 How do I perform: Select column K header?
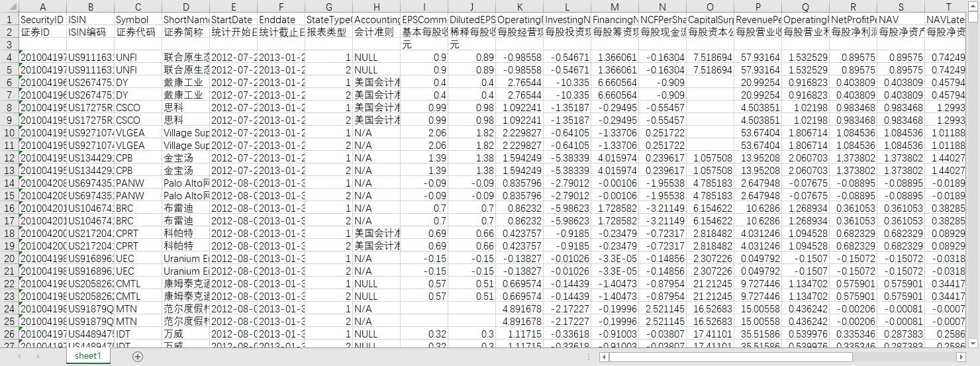pyautogui.click(x=519, y=7)
